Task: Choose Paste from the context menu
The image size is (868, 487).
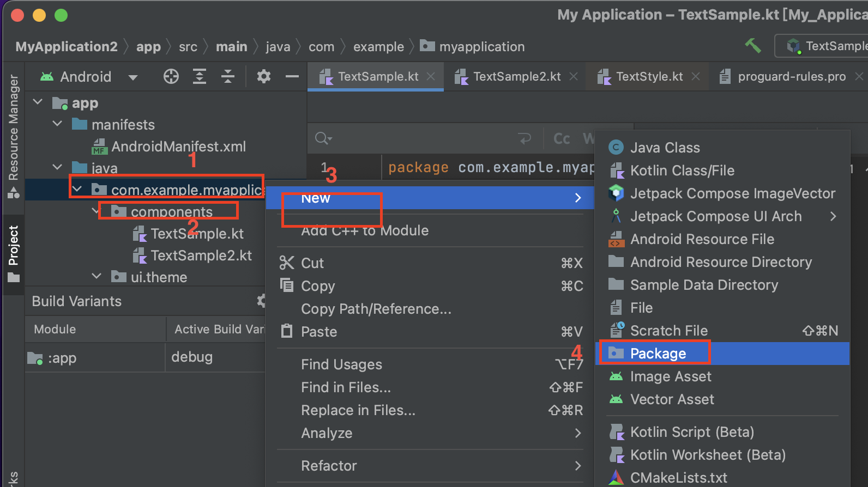Action: [x=430, y=332]
